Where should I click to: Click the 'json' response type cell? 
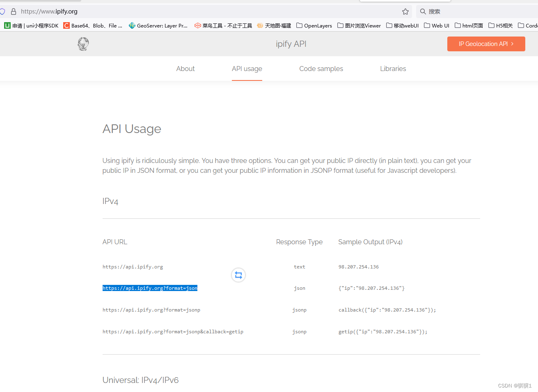click(300, 288)
